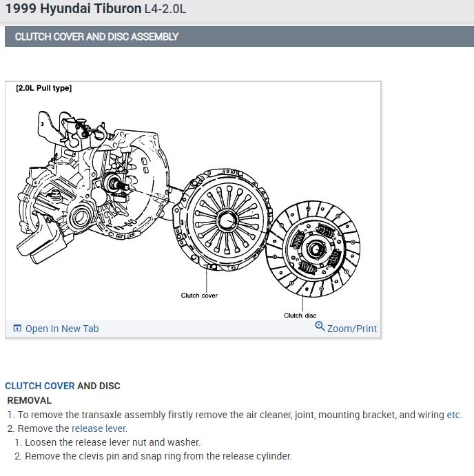Click the magnifier Zoom/Print icon
This screenshot has height=476, width=474.
[x=320, y=326]
